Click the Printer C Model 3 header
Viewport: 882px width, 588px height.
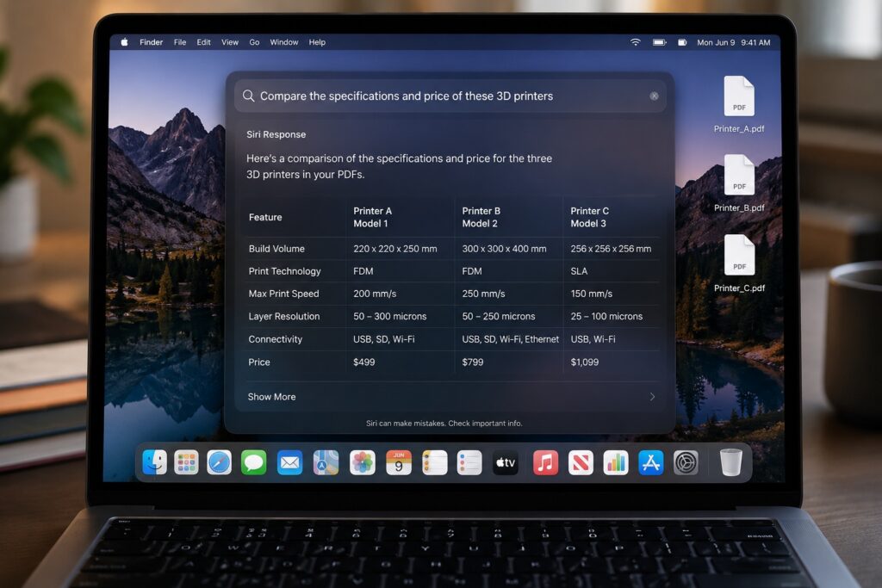tap(589, 217)
